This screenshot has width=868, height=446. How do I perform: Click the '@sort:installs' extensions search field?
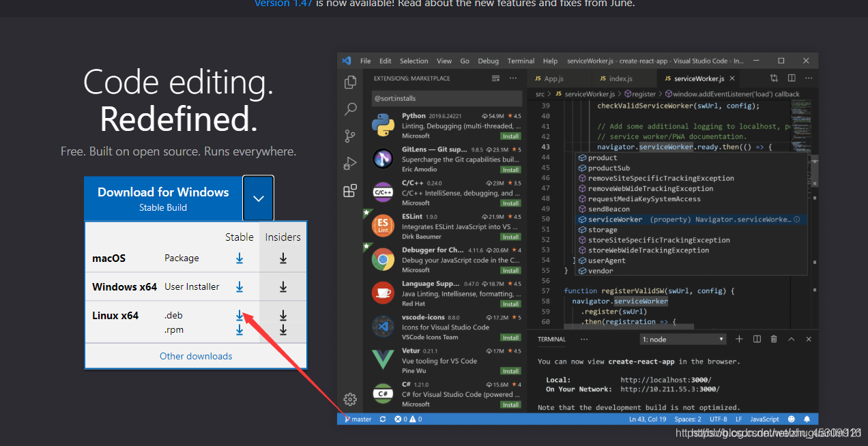(x=446, y=98)
